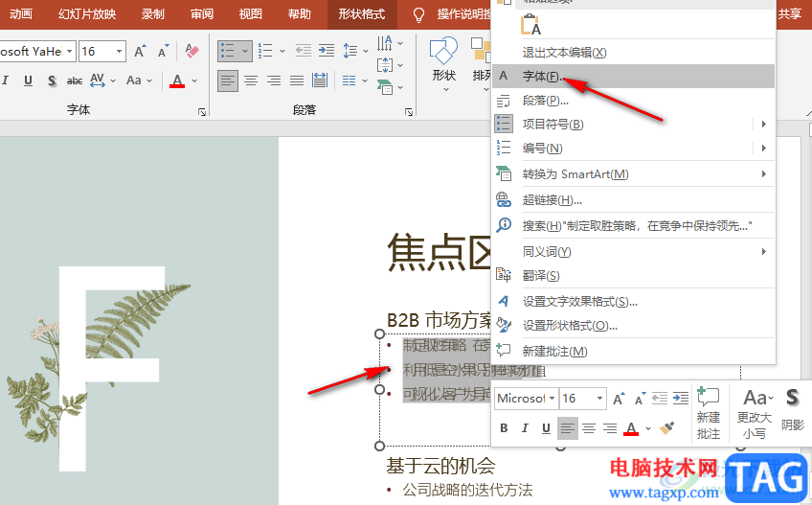The height and width of the screenshot is (505, 812).
Task: Open the 形状 shapes gallery
Action: coord(443,62)
